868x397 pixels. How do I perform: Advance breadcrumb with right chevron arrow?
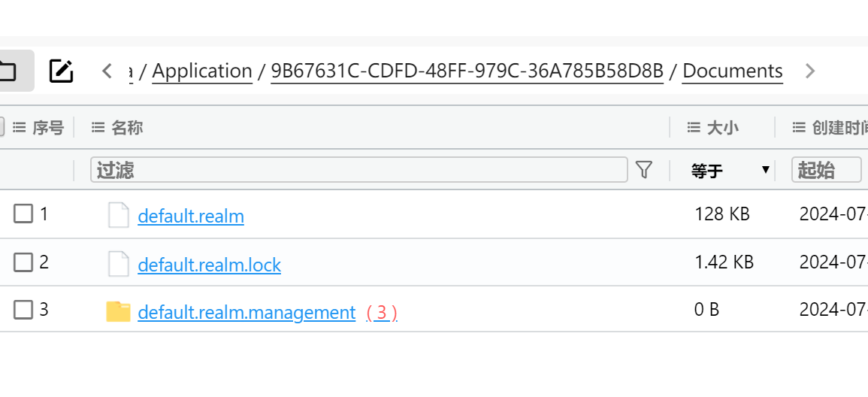[x=809, y=71]
